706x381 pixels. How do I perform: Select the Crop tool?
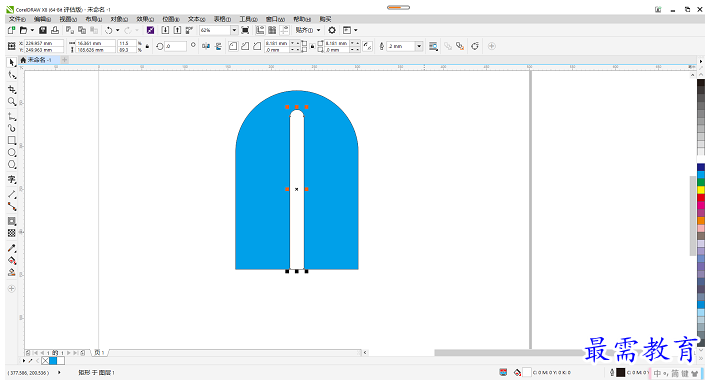(12, 89)
